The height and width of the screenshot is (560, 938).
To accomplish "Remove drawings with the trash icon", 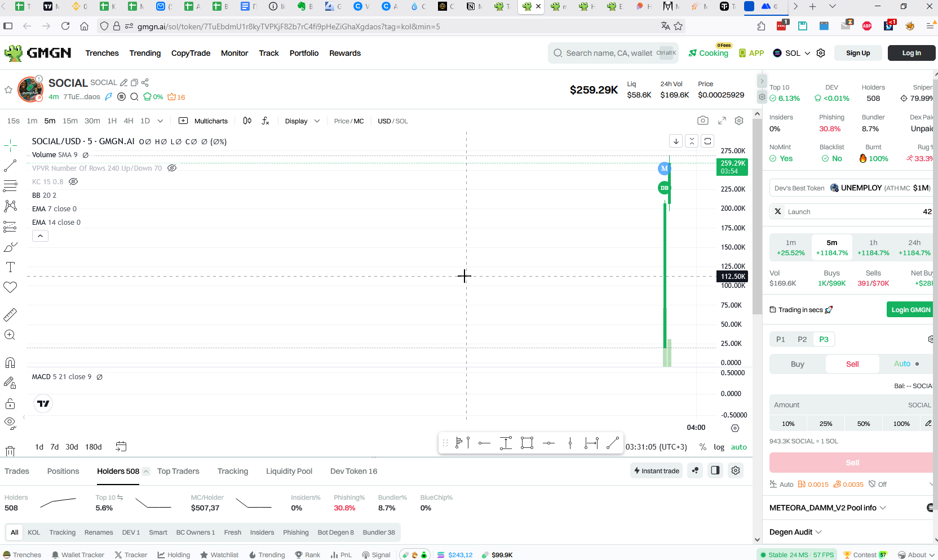I will [10, 451].
